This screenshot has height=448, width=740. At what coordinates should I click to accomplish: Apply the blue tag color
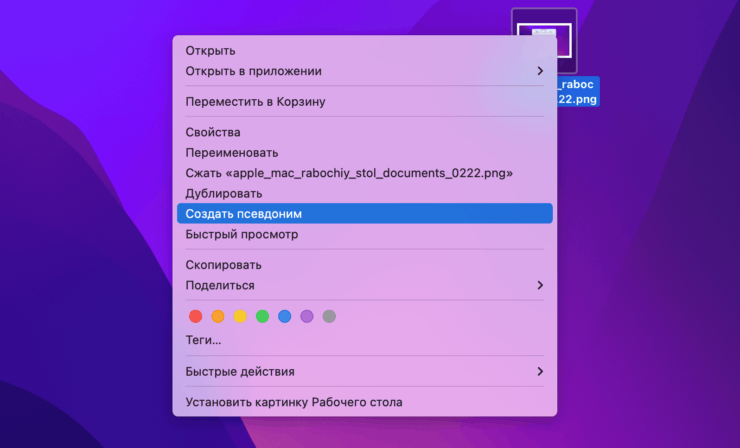[x=285, y=316]
